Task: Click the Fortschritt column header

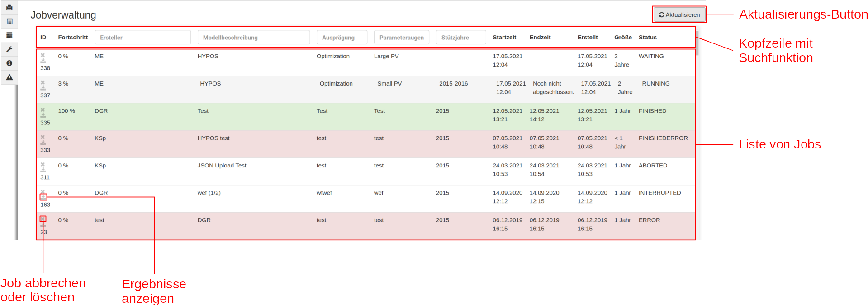Action: click(73, 38)
